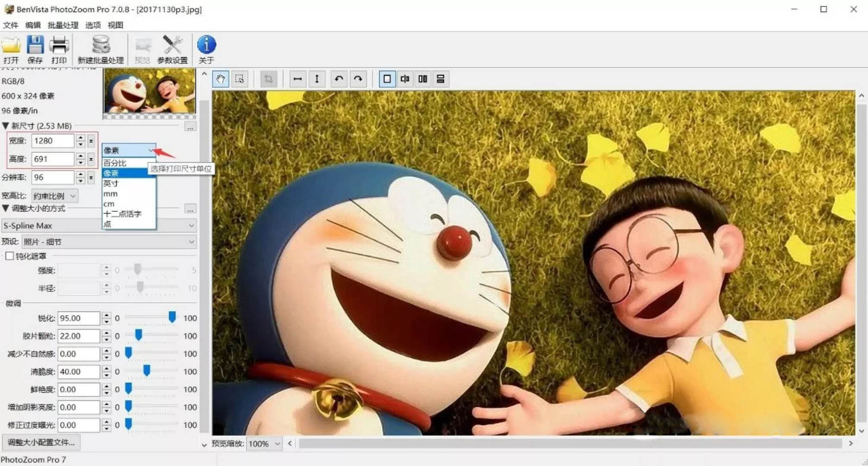Show the 关于 info dialog
Screen dimensions: 868x466
point(206,49)
